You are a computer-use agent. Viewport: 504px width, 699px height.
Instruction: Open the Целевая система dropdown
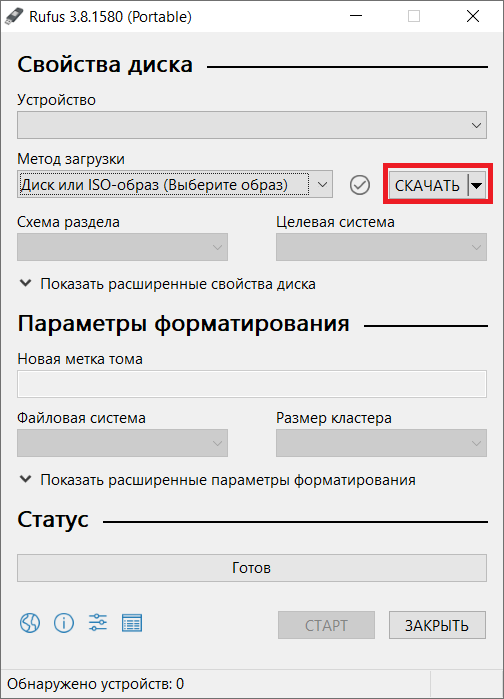(x=381, y=247)
